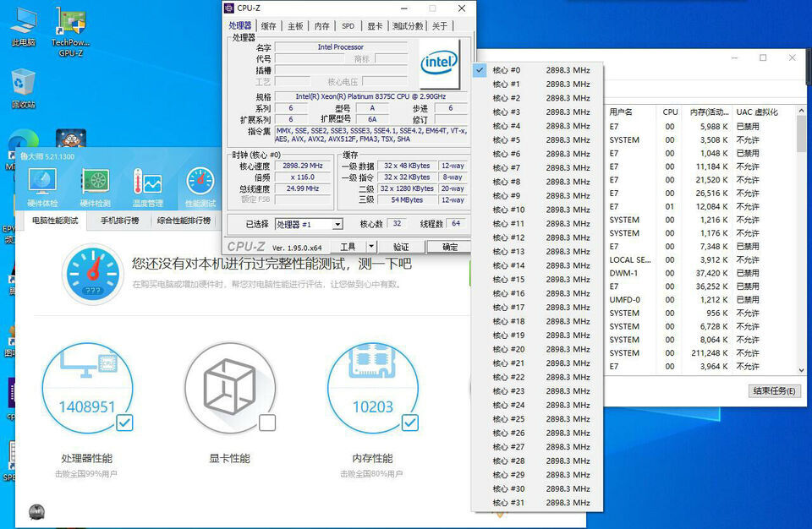The height and width of the screenshot is (529, 812).
Task: Open 此电脑 desktop icon
Action: 24,27
